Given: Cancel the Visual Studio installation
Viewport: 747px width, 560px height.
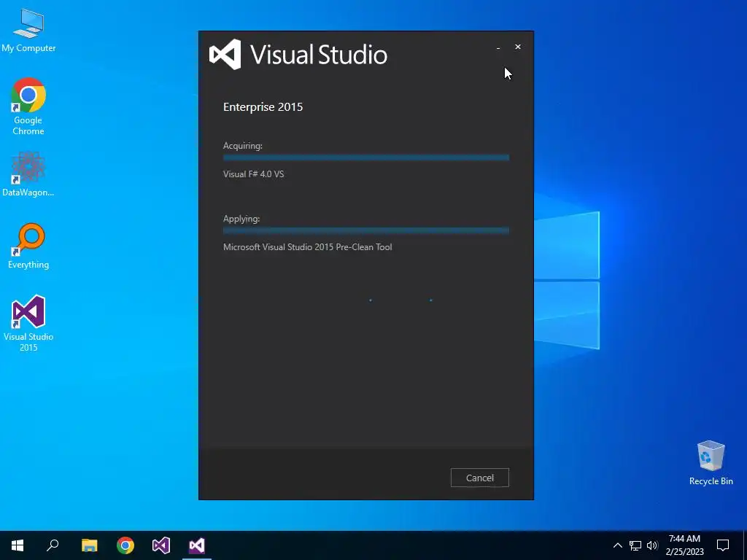Looking at the screenshot, I should 480,478.
